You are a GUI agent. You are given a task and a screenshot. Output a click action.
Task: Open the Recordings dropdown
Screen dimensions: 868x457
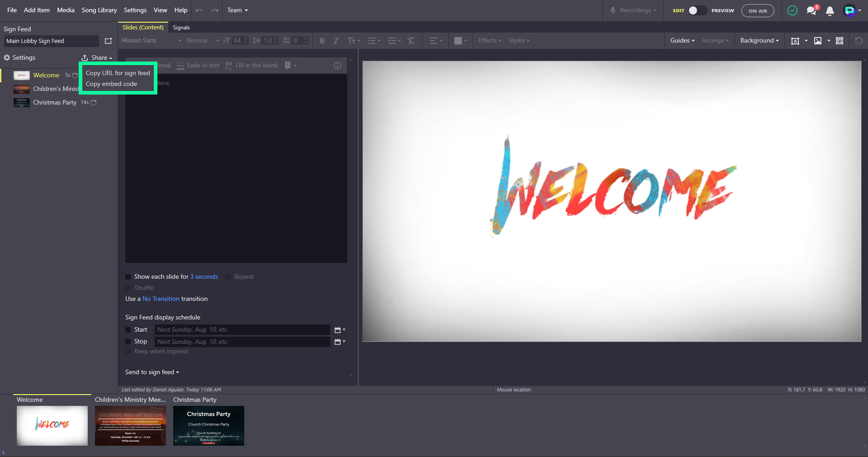(x=633, y=10)
